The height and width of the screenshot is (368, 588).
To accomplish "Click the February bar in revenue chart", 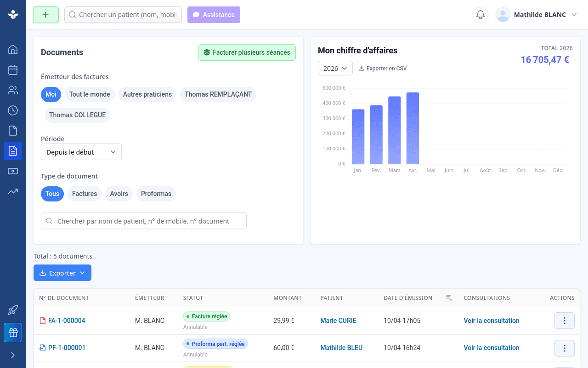I will pyautogui.click(x=376, y=135).
